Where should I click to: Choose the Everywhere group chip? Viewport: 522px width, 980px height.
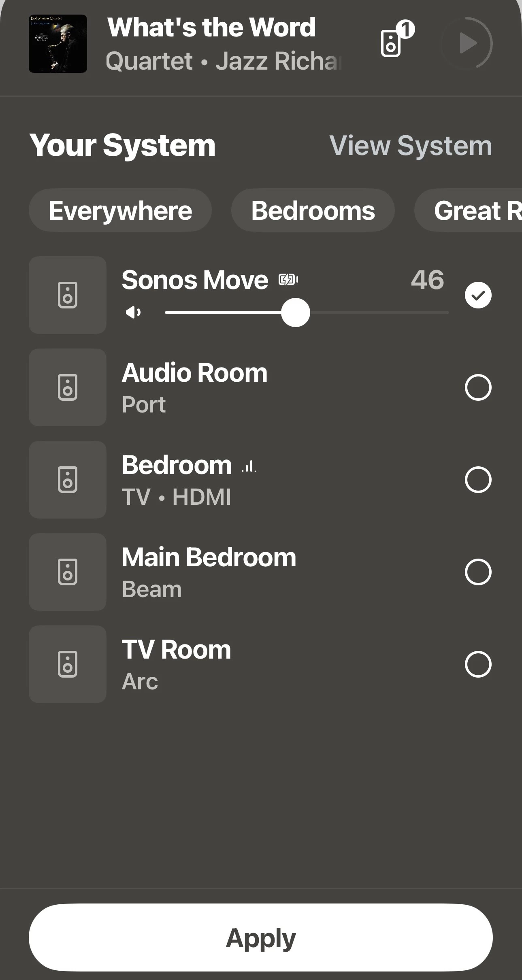pos(120,210)
